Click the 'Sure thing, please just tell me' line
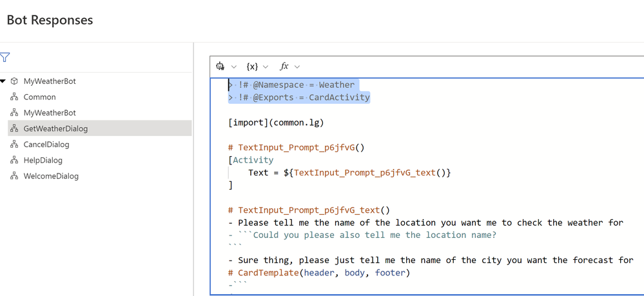Image resolution: width=644 pixels, height=296 pixels. coord(431,261)
